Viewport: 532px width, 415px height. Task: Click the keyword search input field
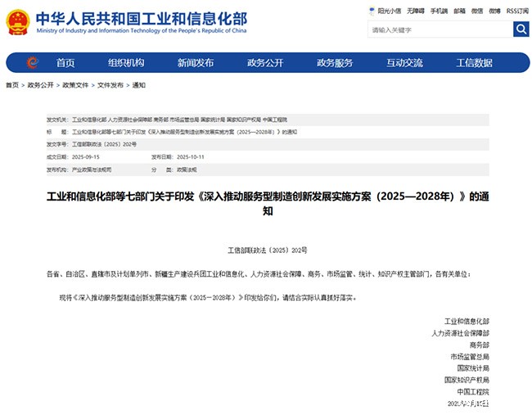click(x=439, y=29)
